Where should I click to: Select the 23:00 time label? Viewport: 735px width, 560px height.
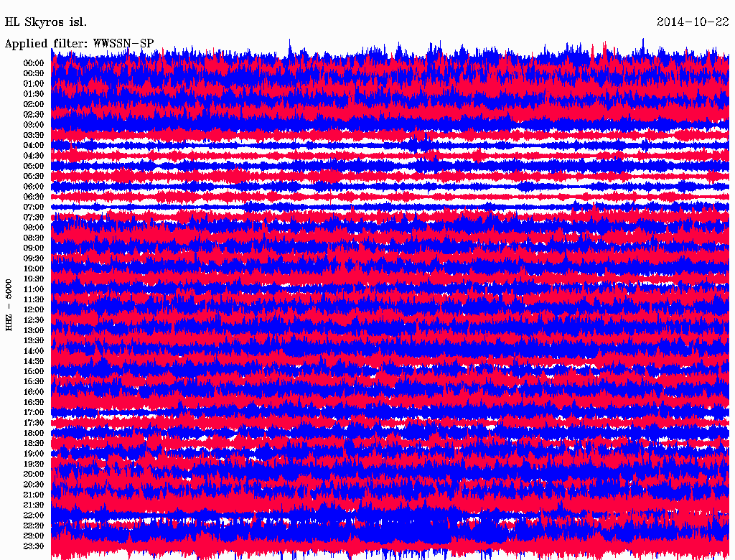click(x=33, y=536)
